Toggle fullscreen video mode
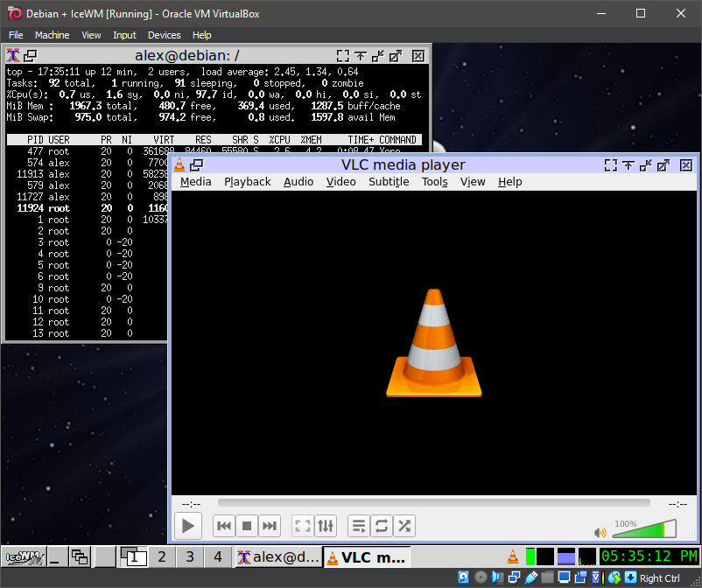 pos(303,526)
